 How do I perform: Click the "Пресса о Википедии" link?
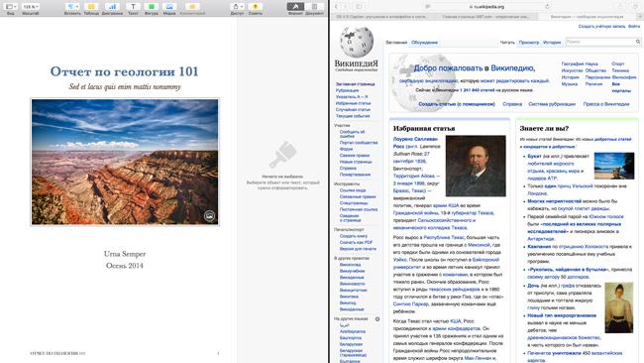[x=606, y=104]
